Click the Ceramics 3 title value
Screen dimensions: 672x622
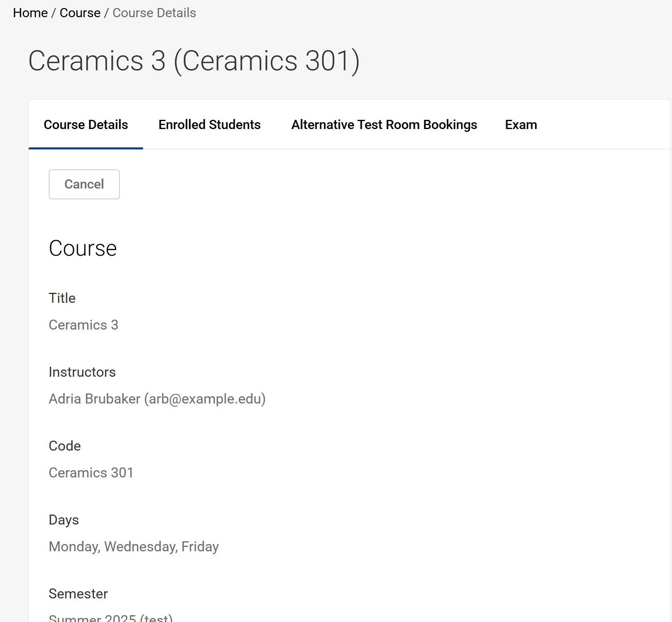coord(84,325)
